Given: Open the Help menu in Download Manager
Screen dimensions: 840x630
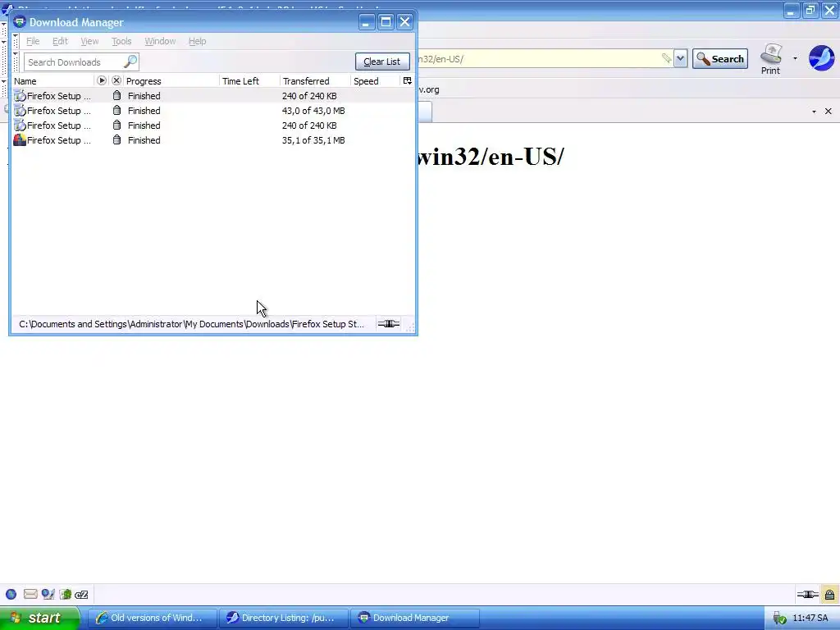Looking at the screenshot, I should (x=197, y=41).
